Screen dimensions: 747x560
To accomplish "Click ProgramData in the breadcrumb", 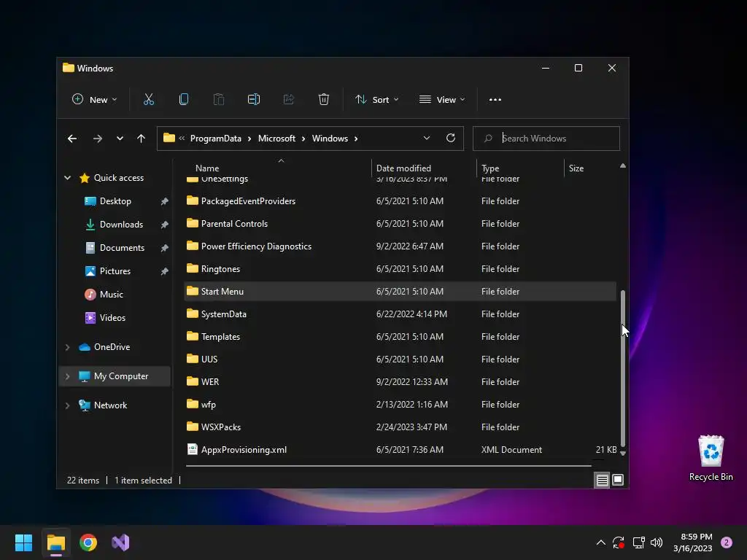I will 216,139.
